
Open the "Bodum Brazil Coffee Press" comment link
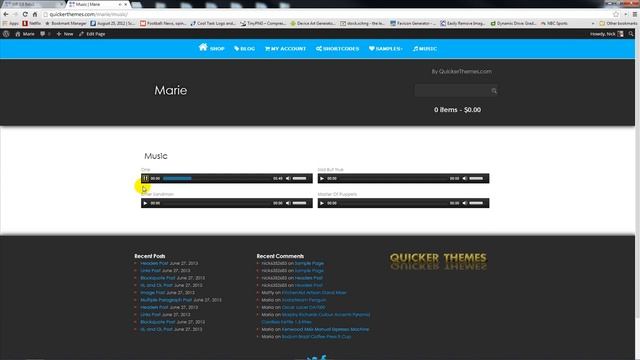(316, 337)
